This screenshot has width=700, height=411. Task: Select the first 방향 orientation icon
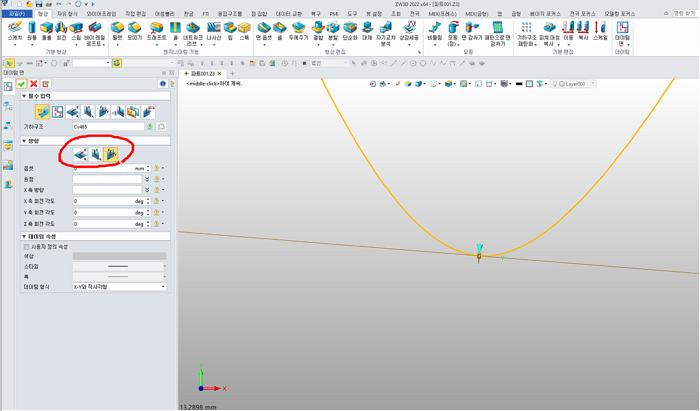tap(80, 155)
